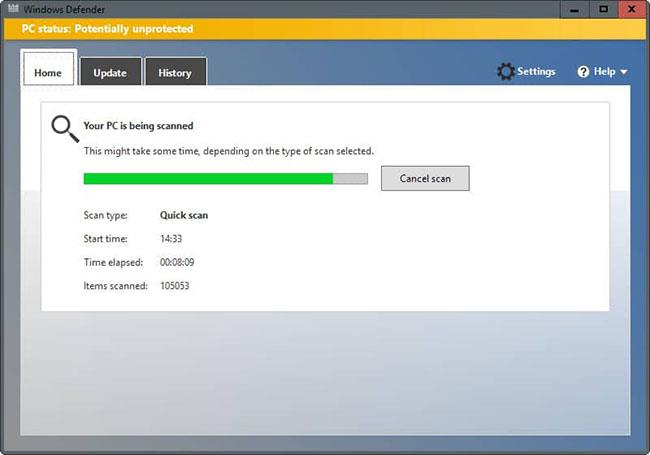This screenshot has width=650, height=455.
Task: Click the Settings gear icon
Action: (505, 72)
